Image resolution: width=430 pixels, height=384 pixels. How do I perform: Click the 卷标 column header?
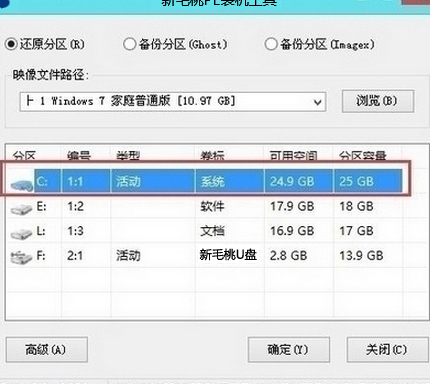coord(212,156)
